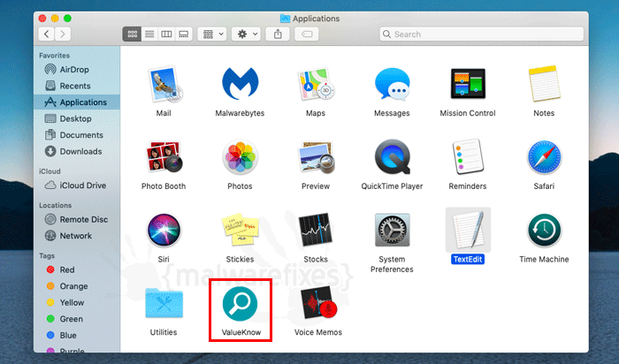Select the Notes app icon
The height and width of the screenshot is (364, 619).
coord(544,84)
